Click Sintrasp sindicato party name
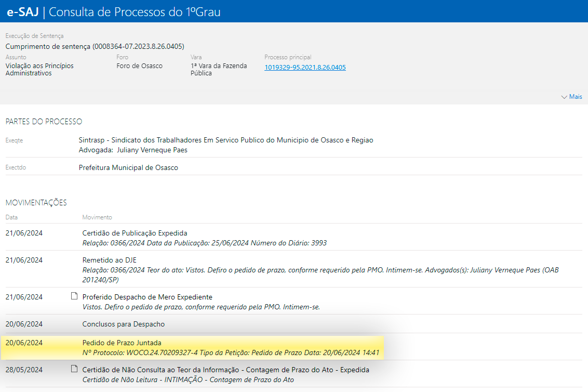The image size is (588, 392). (x=226, y=140)
